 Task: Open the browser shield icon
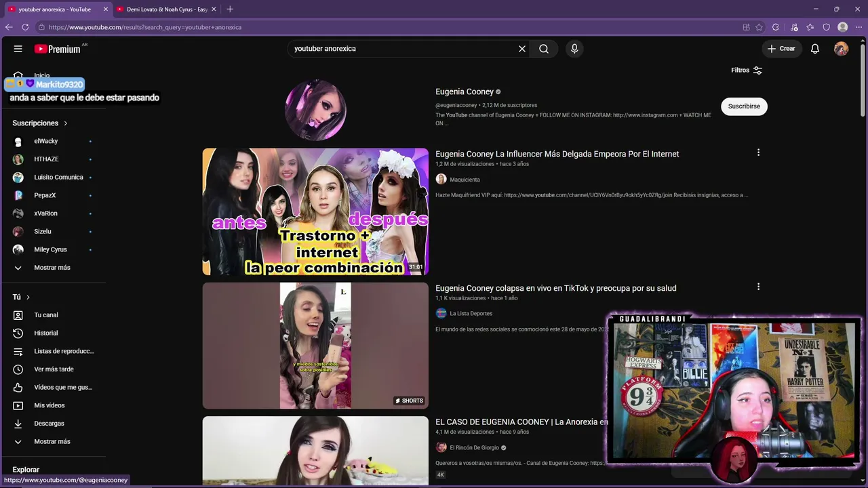click(826, 27)
